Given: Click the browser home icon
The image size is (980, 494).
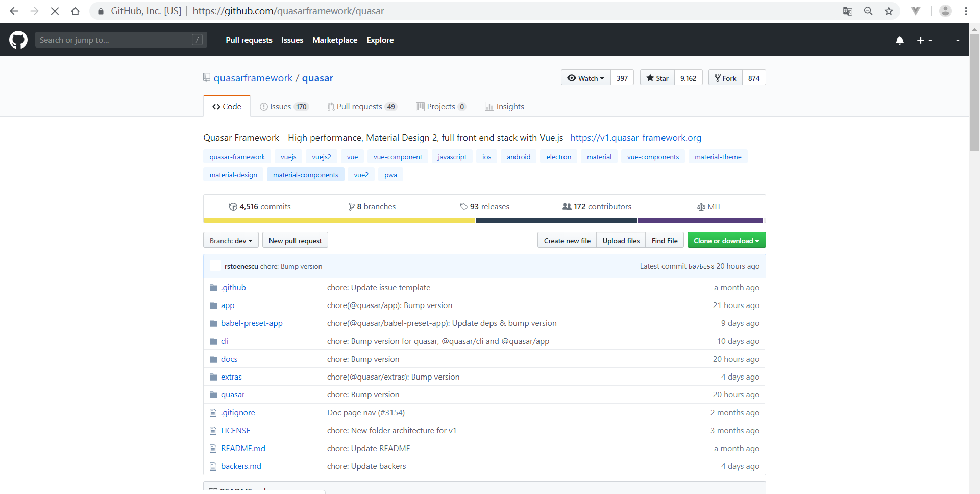Looking at the screenshot, I should [x=75, y=11].
